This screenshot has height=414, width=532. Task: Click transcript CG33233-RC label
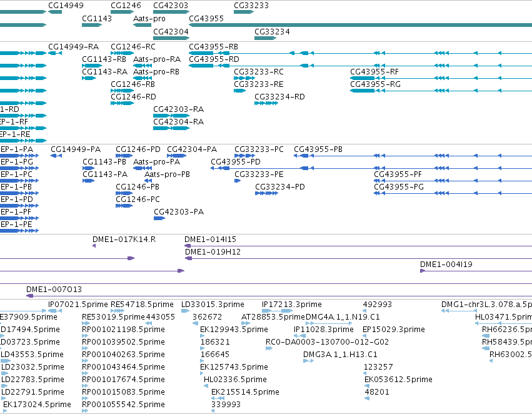click(x=259, y=71)
